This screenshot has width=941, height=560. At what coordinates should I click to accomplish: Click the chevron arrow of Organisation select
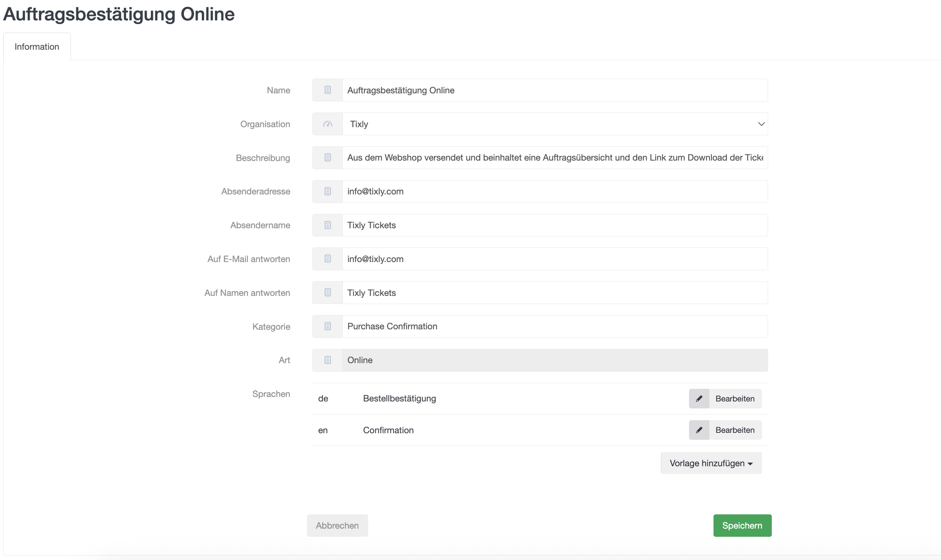point(761,124)
